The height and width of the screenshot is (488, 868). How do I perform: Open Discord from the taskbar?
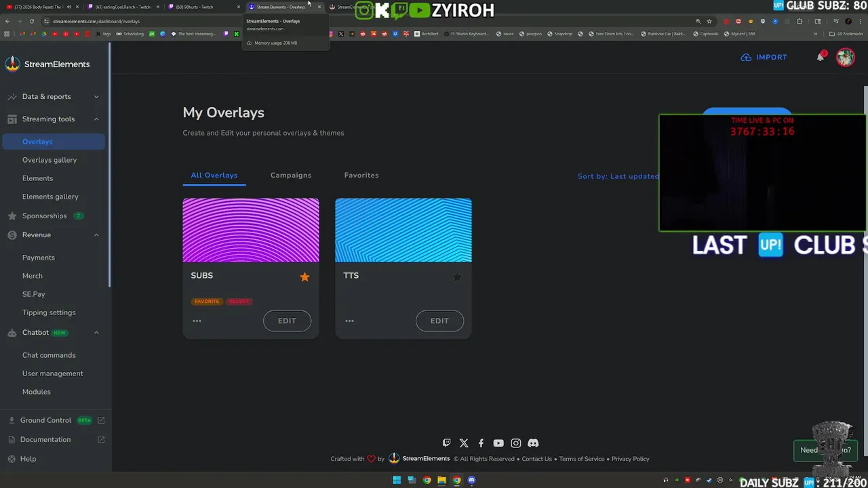click(x=471, y=481)
